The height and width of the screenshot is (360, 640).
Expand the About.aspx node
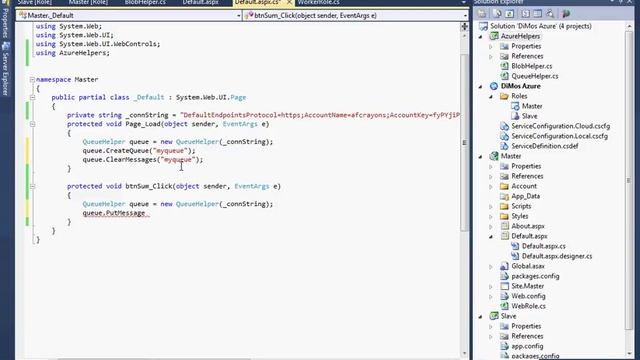[491, 227]
